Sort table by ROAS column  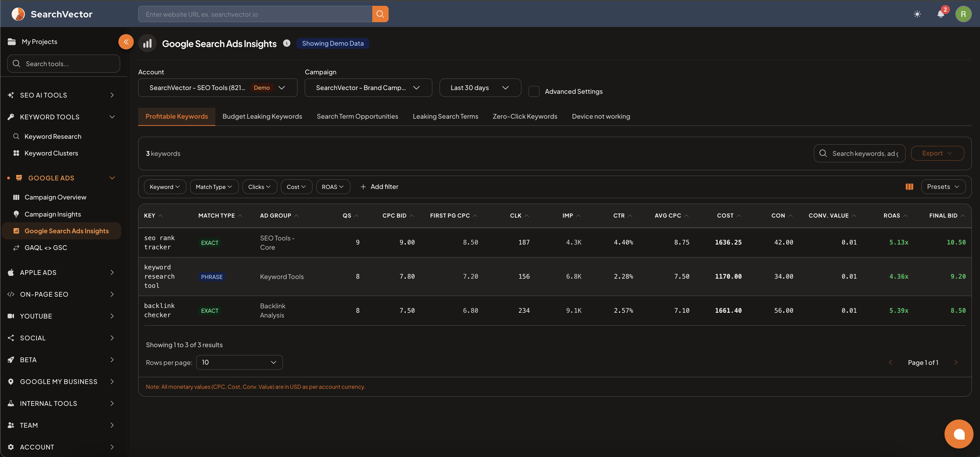[895, 216]
